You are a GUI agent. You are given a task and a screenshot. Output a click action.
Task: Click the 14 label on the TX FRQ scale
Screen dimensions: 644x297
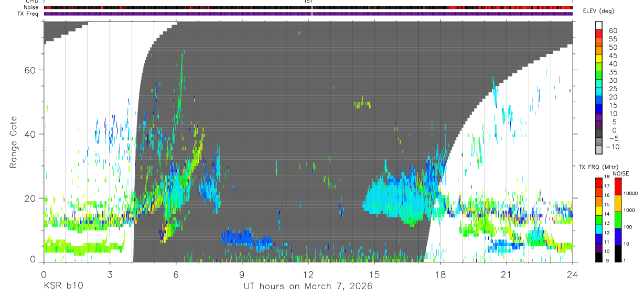pyautogui.click(x=607, y=214)
